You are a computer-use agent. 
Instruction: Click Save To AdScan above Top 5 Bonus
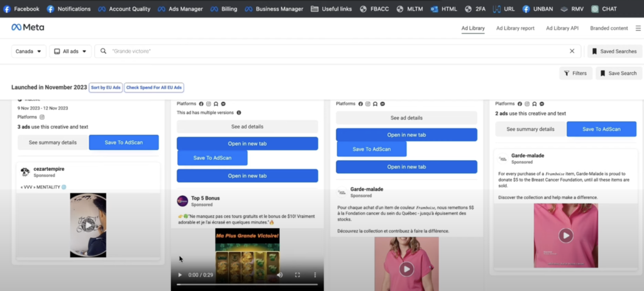(x=213, y=157)
